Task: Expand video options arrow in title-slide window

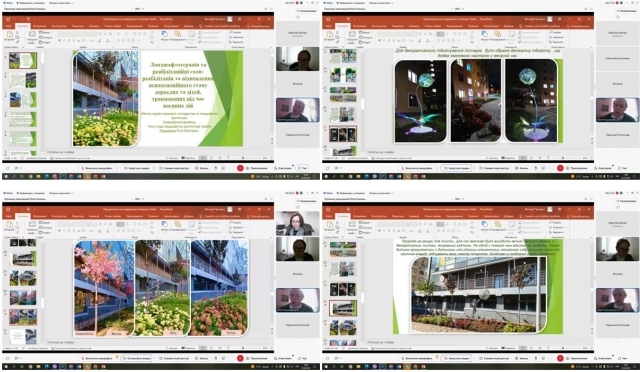Action: 154,168
